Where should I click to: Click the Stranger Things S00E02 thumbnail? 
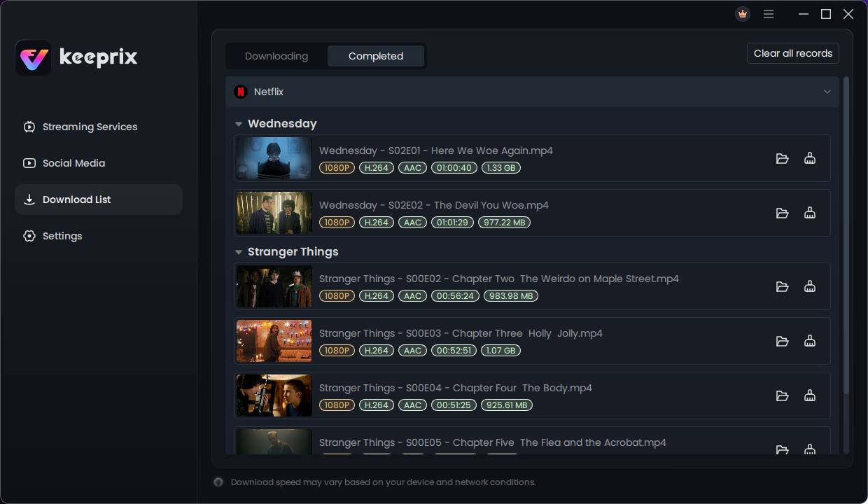274,286
